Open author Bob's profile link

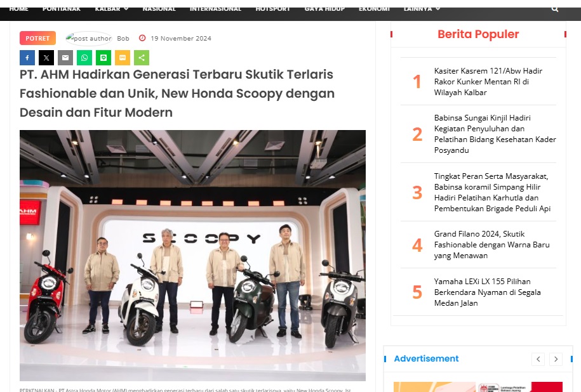[x=123, y=38]
